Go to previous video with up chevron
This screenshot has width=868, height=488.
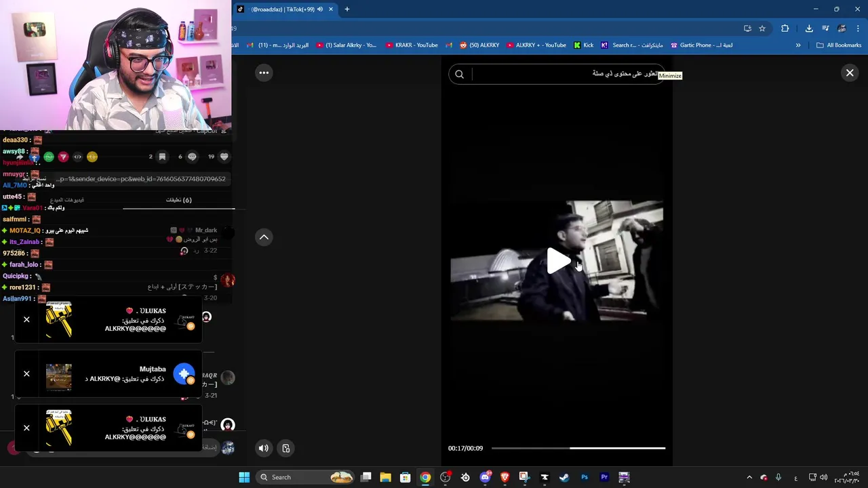tap(264, 237)
